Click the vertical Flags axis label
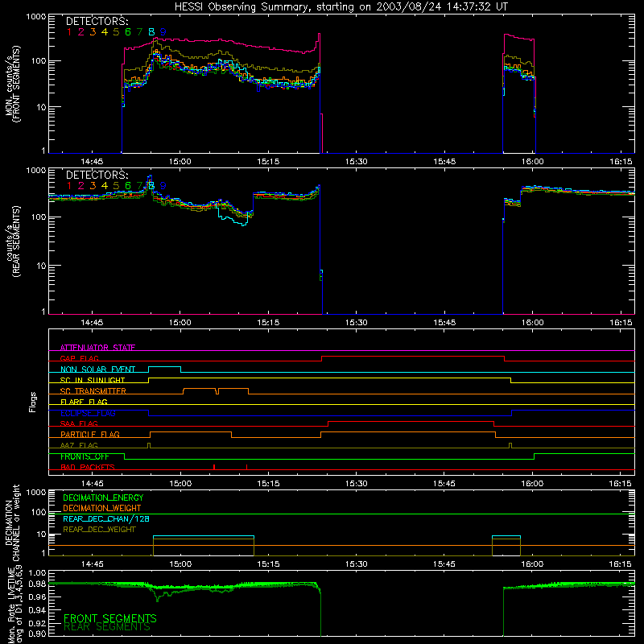 [33, 402]
